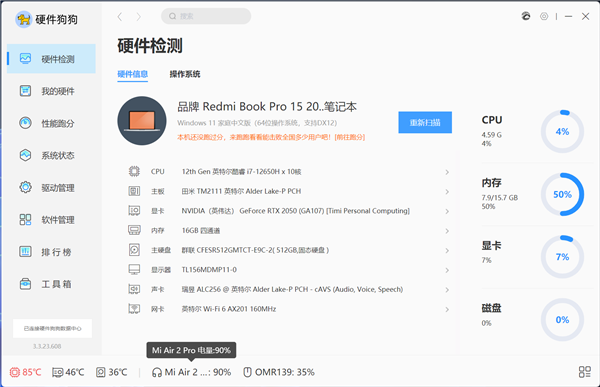Click the skin theme icon in title bar
This screenshot has height=387, width=600.
click(x=526, y=16)
